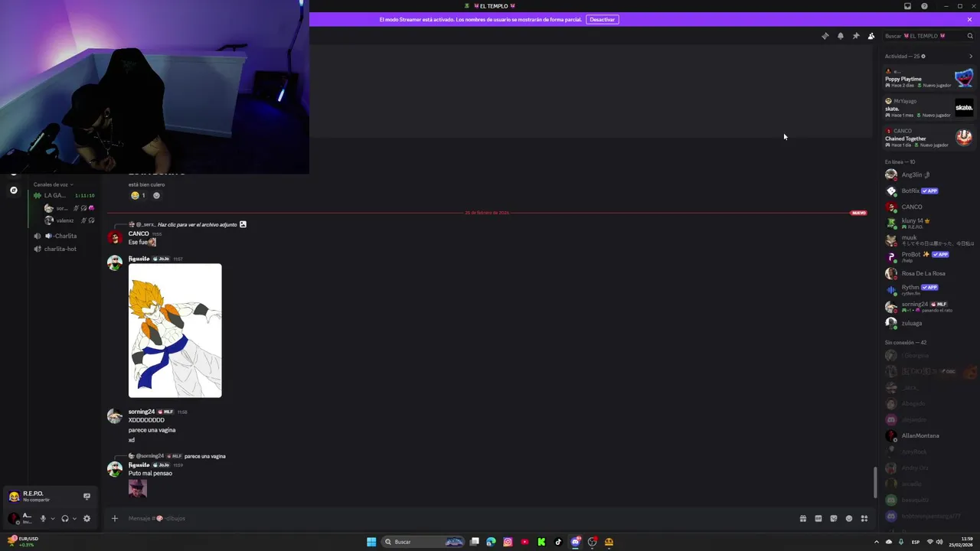Viewport: 980px width, 551px height.
Task: Open the gift icon in message bar
Action: [x=802, y=518]
